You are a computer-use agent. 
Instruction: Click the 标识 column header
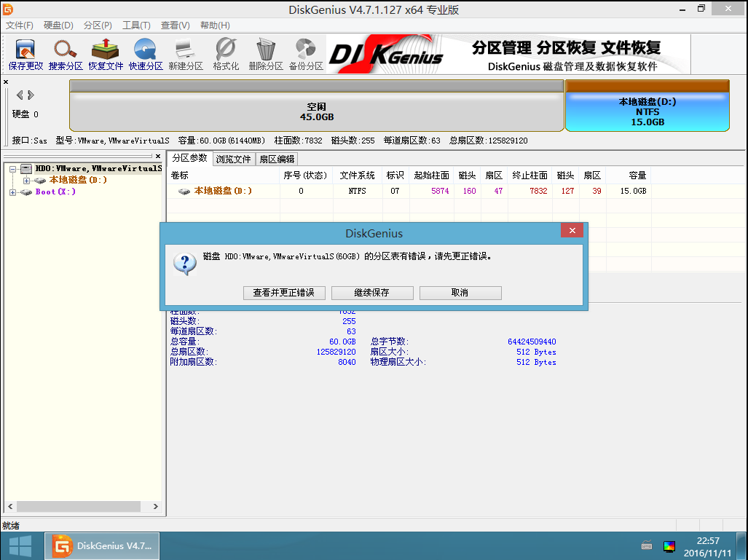click(395, 176)
